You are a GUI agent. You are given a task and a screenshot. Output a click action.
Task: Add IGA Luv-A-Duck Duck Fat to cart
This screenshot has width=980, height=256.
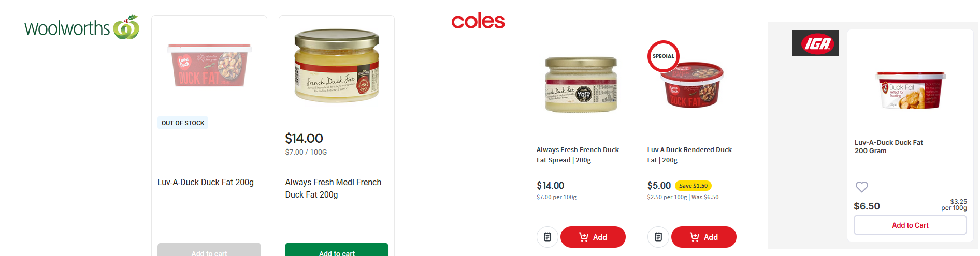[910, 225]
